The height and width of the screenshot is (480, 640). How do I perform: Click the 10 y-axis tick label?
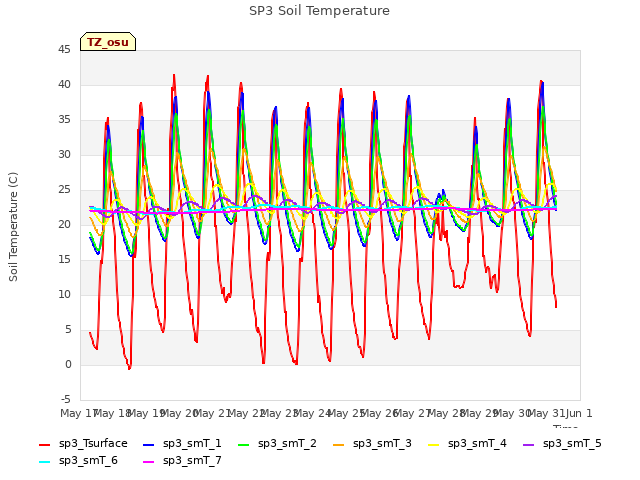pyautogui.click(x=64, y=295)
